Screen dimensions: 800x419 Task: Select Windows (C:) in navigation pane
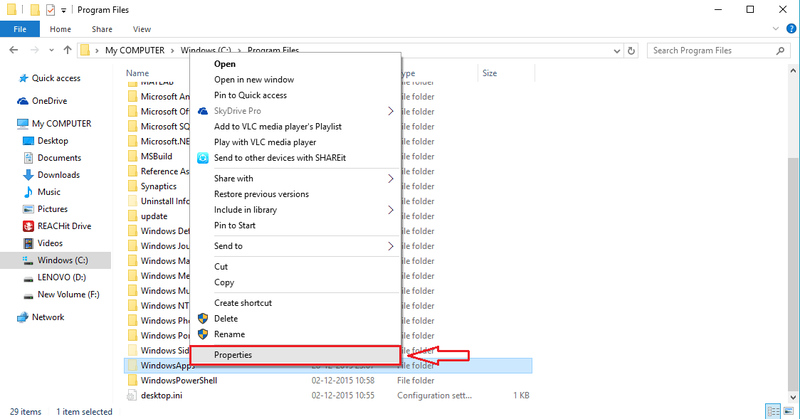coord(56,260)
